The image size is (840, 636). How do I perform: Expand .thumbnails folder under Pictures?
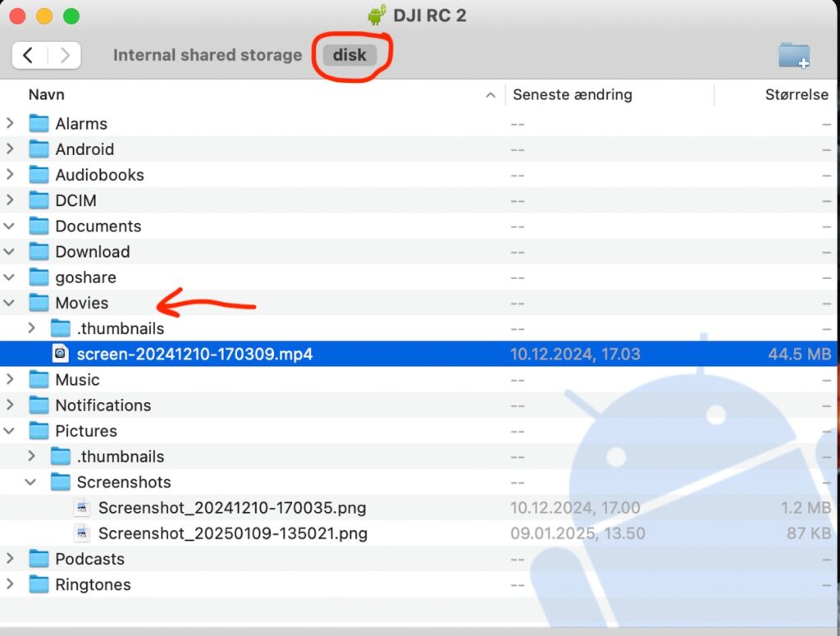coord(32,456)
